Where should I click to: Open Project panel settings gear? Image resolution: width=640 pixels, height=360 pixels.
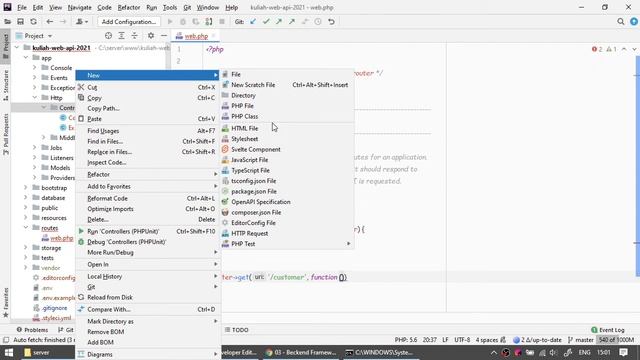tap(151, 36)
